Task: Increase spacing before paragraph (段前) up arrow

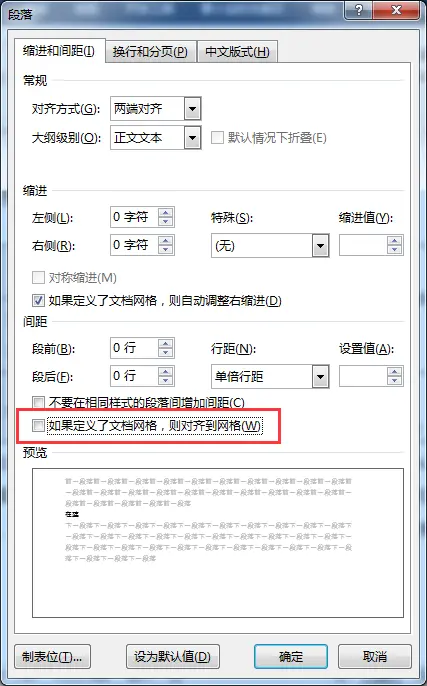Action: click(166, 344)
